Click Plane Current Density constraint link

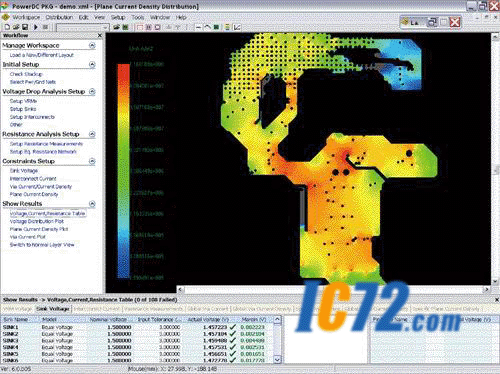[34, 194]
